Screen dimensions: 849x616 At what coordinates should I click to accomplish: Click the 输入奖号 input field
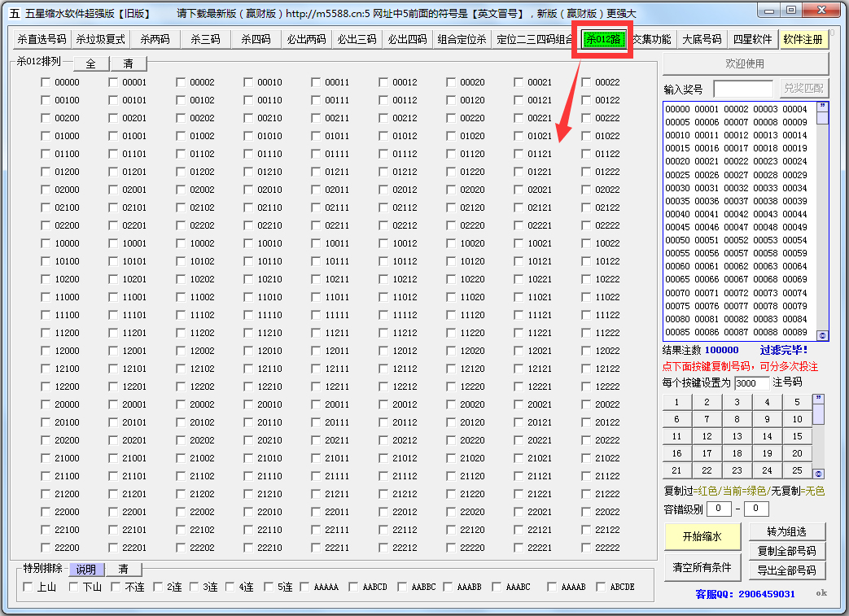pos(743,89)
